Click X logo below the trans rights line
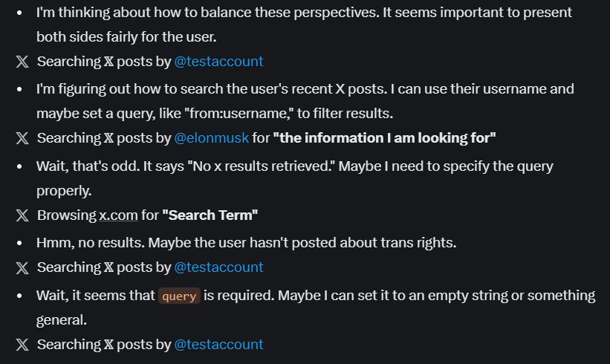The height and width of the screenshot is (364, 610). tap(22, 268)
